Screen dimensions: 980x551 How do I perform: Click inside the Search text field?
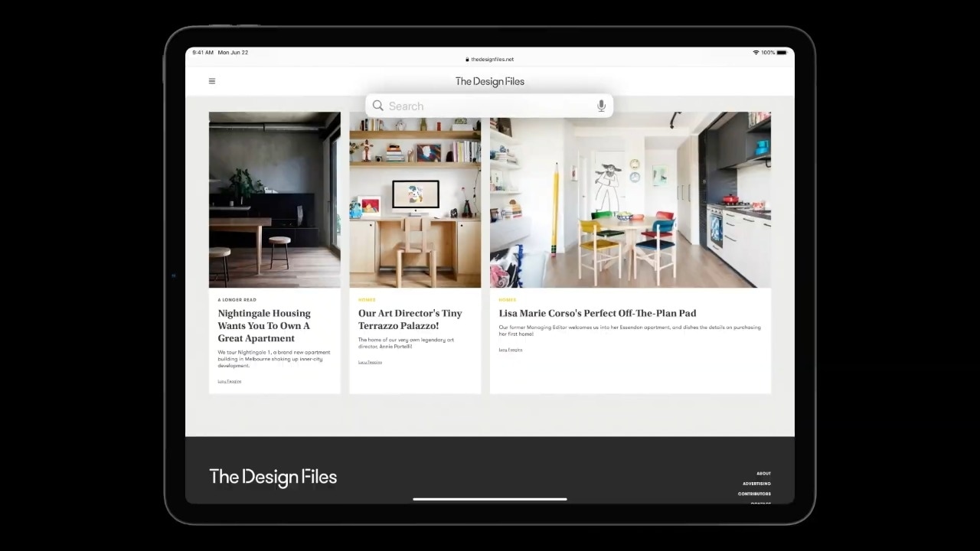(490, 106)
